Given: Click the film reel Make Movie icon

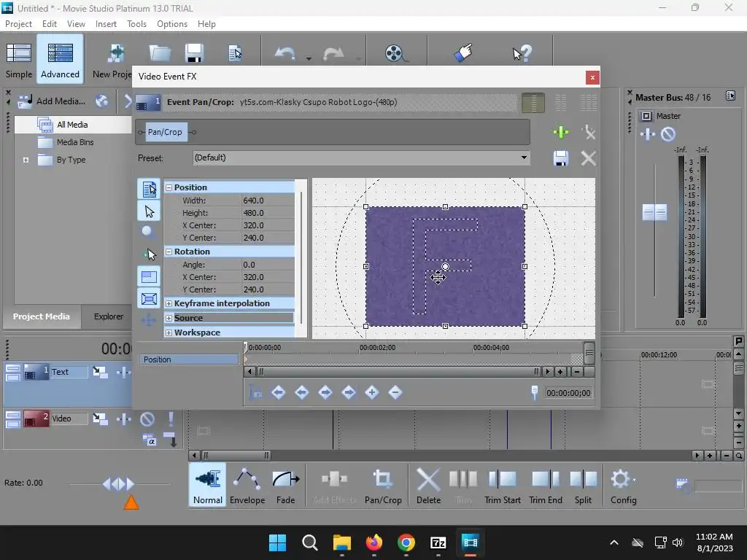Looking at the screenshot, I should click(396, 53).
